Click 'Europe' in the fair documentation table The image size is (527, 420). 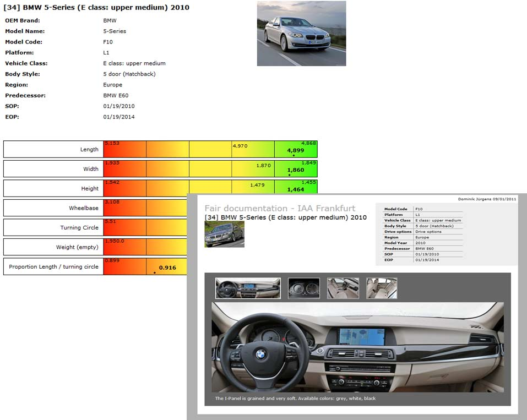422,237
